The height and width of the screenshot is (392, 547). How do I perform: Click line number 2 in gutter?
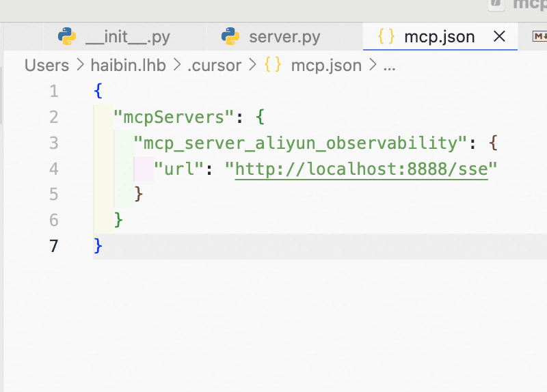(x=54, y=117)
